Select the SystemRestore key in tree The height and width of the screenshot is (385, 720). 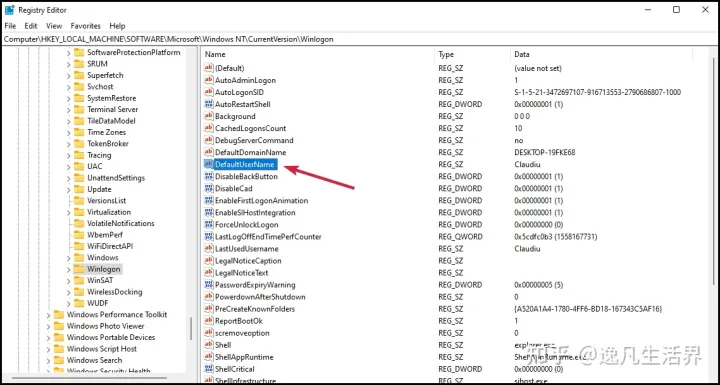(112, 98)
